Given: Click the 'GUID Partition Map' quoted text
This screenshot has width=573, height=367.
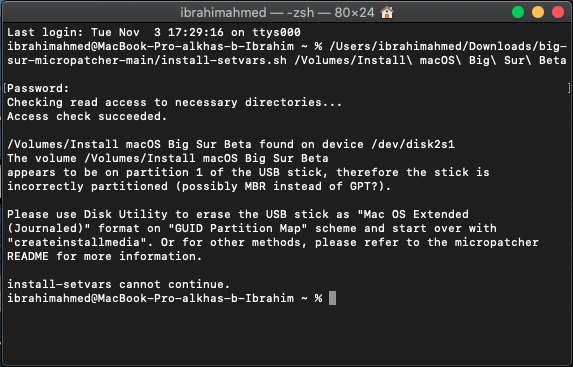Looking at the screenshot, I should [x=238, y=228].
